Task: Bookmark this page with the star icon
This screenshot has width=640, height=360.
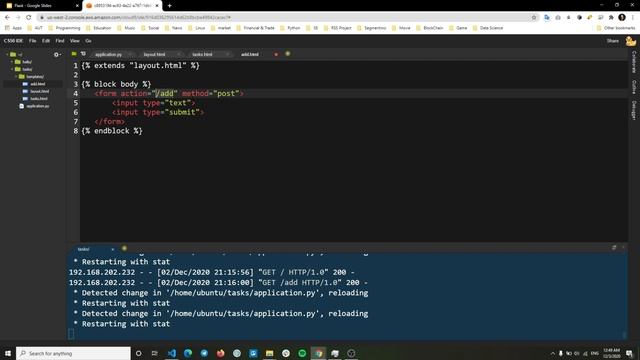Action: coord(534,18)
